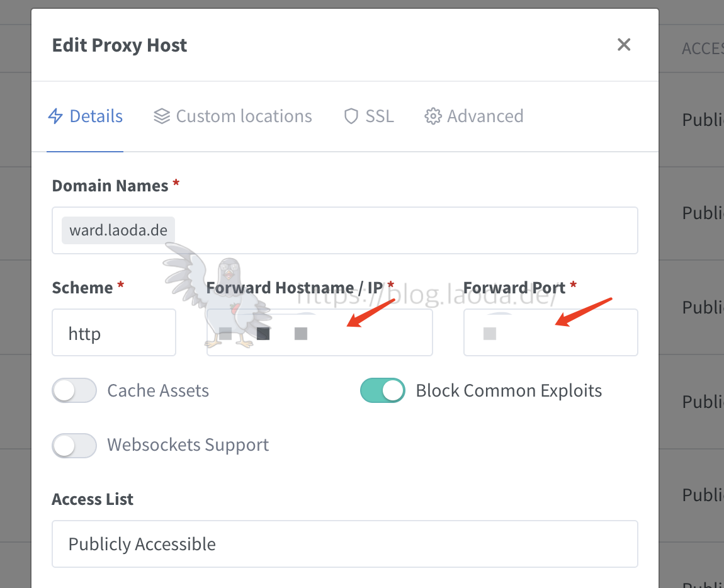The image size is (724, 588).
Task: Click the gear icon for Advanced
Action: pos(433,116)
